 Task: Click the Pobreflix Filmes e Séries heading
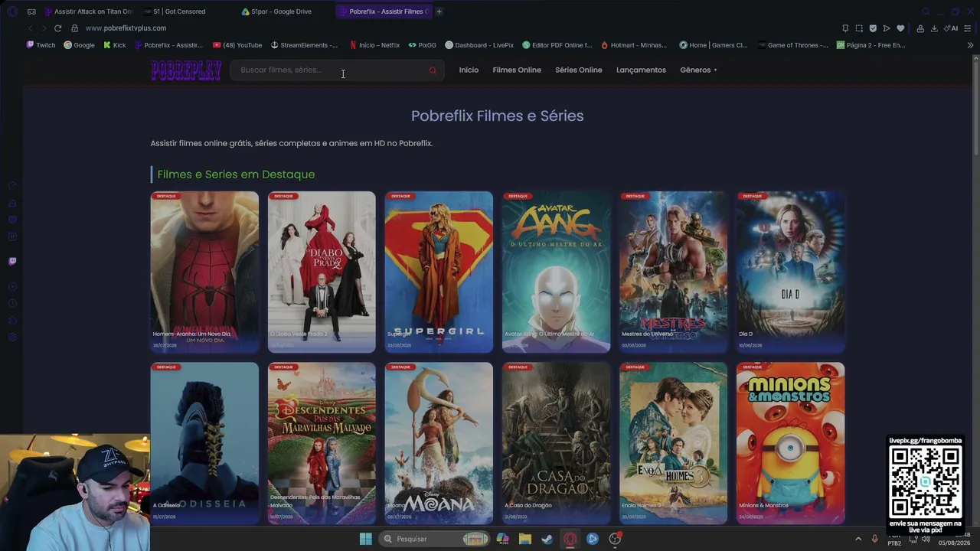(x=498, y=116)
